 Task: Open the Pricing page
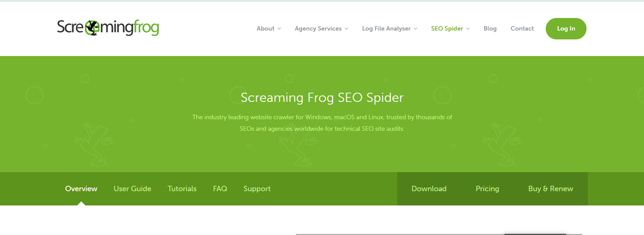tap(487, 189)
